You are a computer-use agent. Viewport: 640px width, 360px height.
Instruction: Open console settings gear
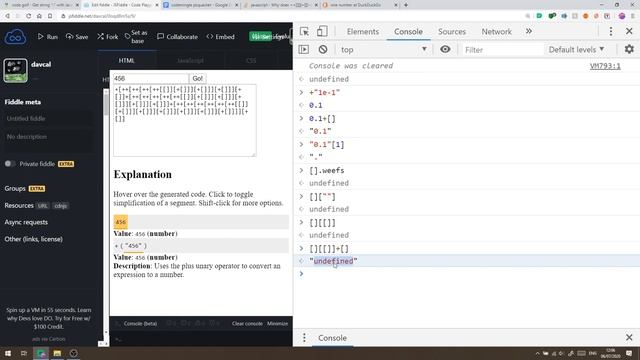(629, 49)
